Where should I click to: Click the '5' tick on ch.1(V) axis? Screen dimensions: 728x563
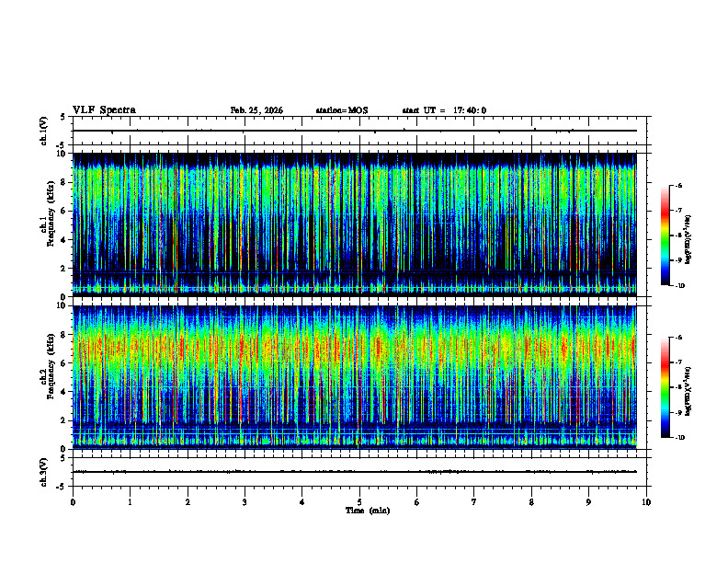pos(63,118)
